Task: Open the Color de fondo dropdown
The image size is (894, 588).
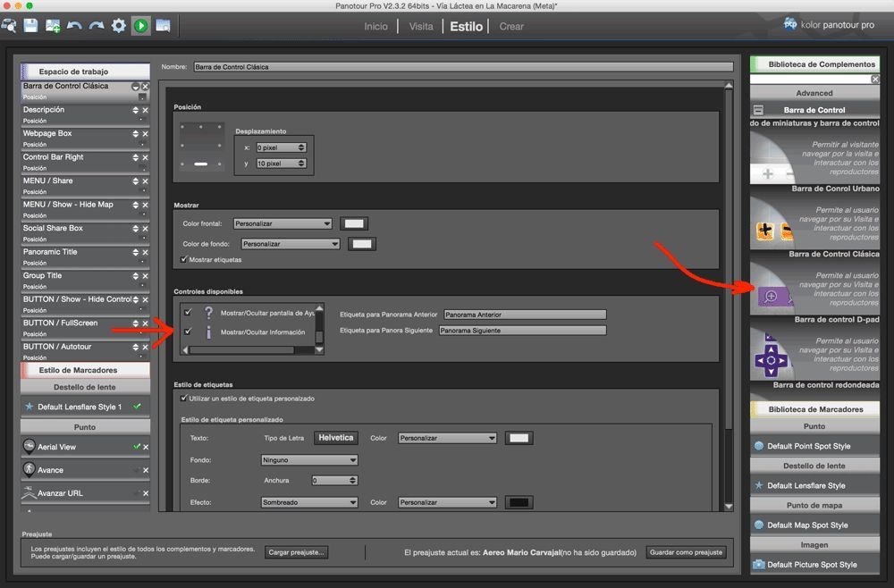Action: [291, 244]
